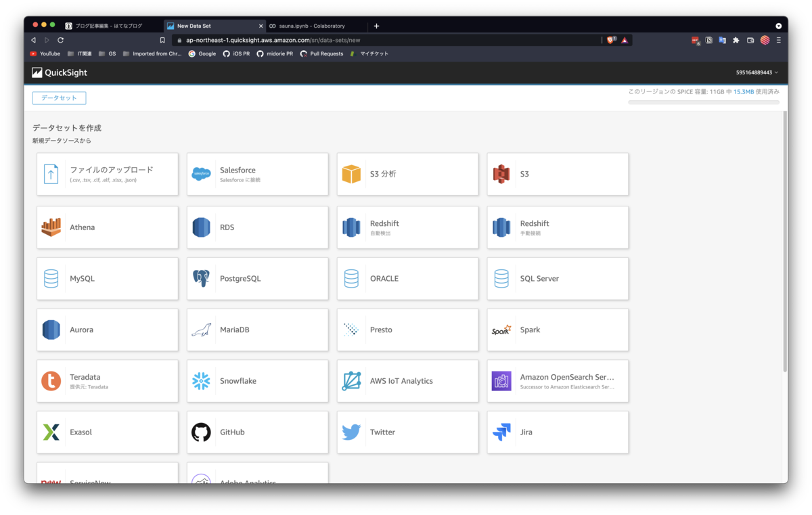Click the PostgreSQL elephant icon
The image size is (812, 515).
coord(202,278)
